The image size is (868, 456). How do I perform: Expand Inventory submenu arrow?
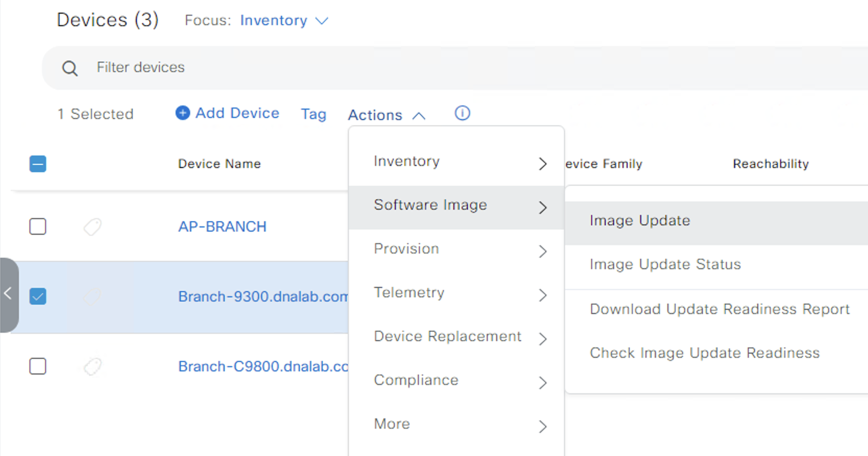pyautogui.click(x=543, y=164)
